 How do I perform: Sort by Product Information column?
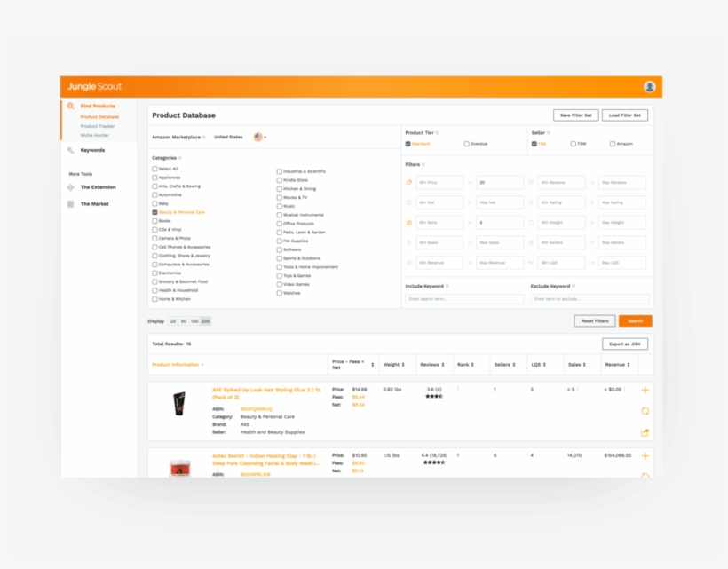(178, 365)
